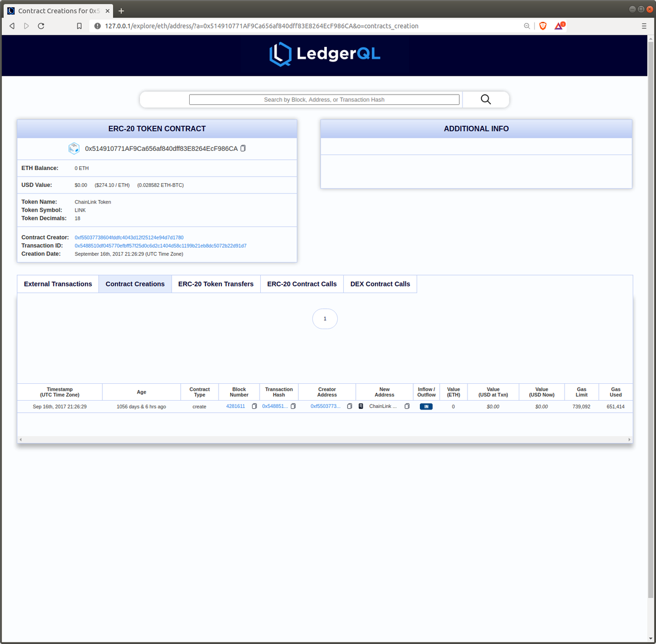This screenshot has width=656, height=644.
Task: Click the Value (USD at Txn) header
Action: 493,392
